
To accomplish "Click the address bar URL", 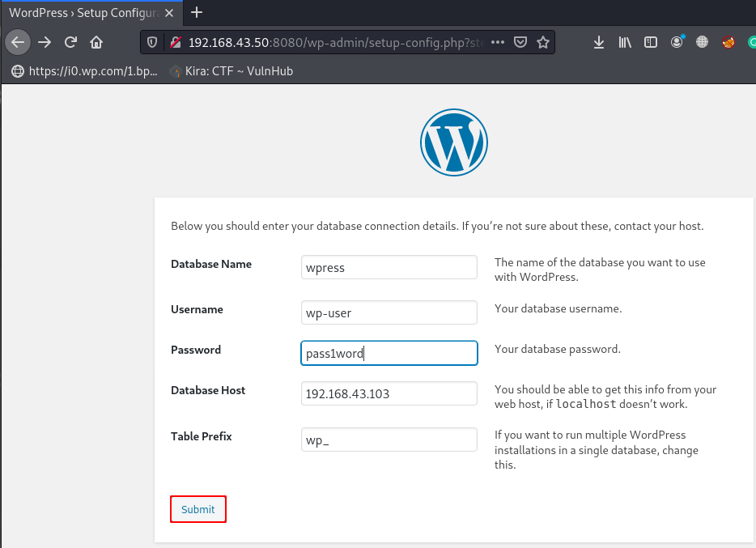I will pos(336,42).
